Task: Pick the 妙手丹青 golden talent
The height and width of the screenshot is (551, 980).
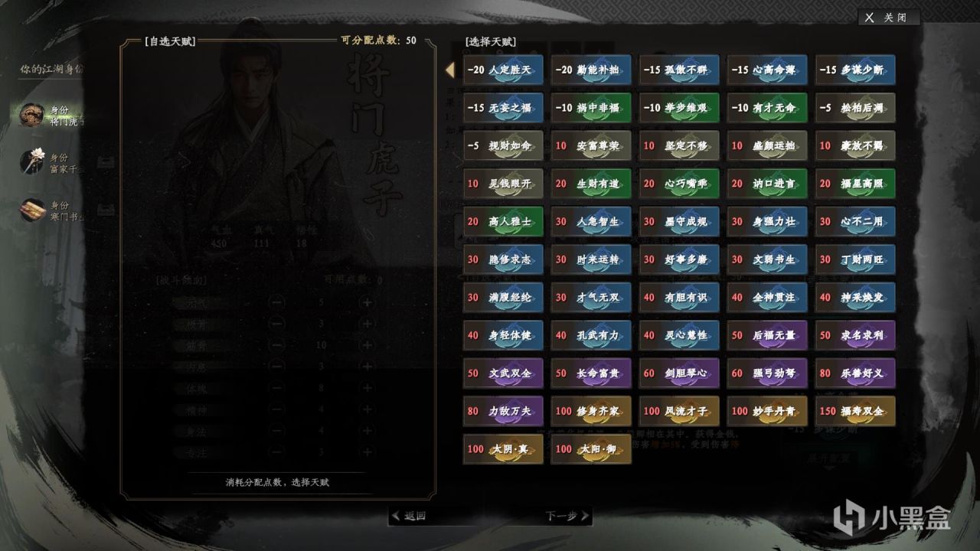Action: 767,411
